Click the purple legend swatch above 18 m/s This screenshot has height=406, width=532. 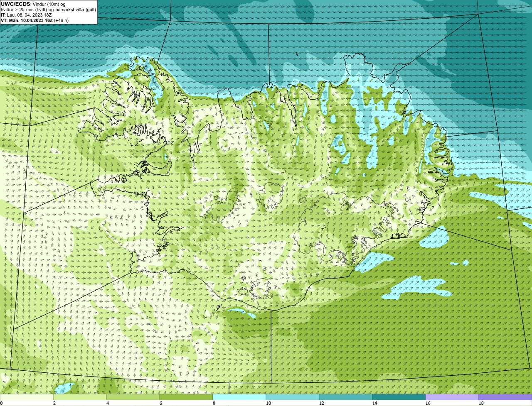pyautogui.click(x=505, y=397)
